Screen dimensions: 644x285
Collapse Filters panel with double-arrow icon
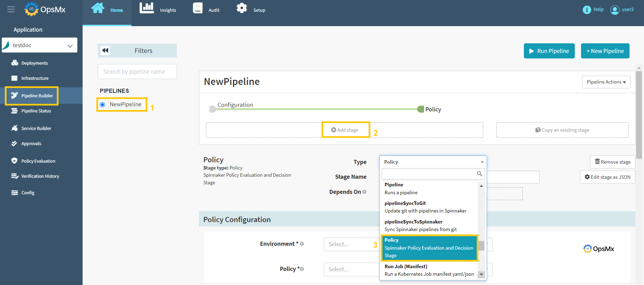point(105,51)
